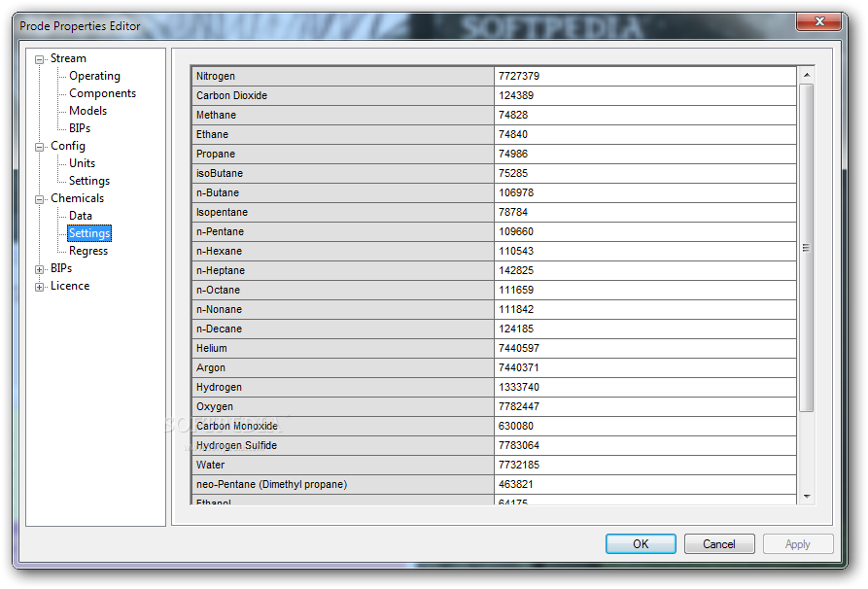Edit n-Hexane value 110543
This screenshot has height=589, width=868.
(x=644, y=251)
